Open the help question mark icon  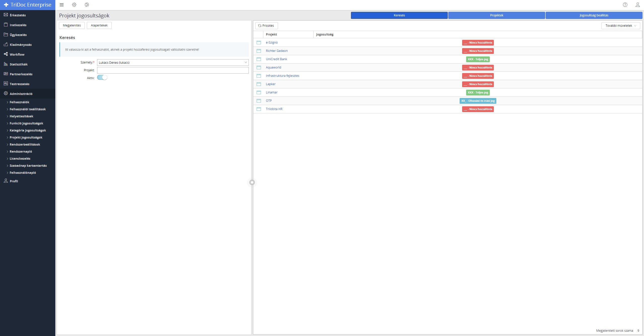pyautogui.click(x=625, y=5)
